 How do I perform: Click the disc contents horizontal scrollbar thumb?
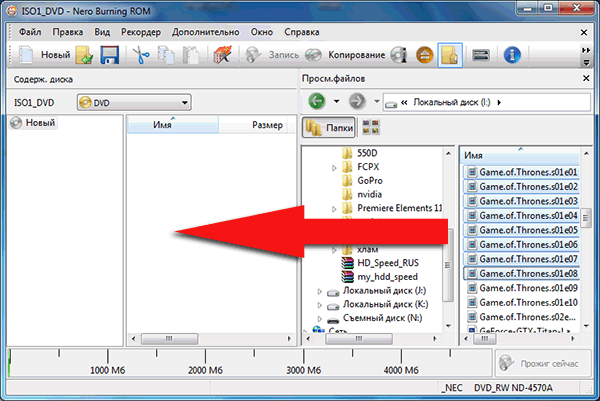(169, 339)
